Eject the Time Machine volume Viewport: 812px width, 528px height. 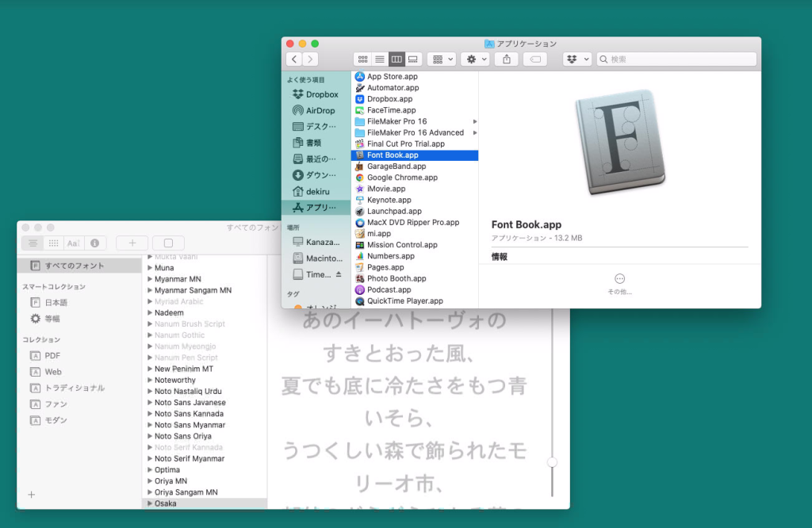click(x=339, y=274)
